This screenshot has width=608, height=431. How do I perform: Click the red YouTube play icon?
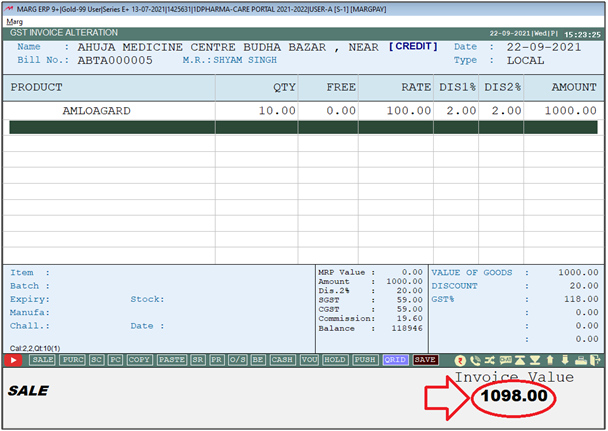[13, 360]
